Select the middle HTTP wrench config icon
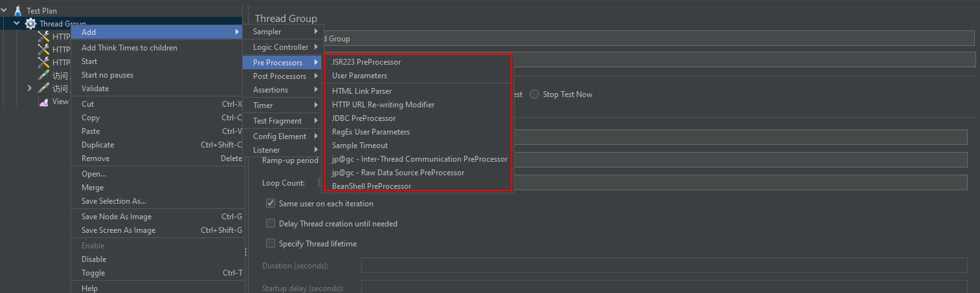Viewport: 980px width, 293px height. point(43,50)
